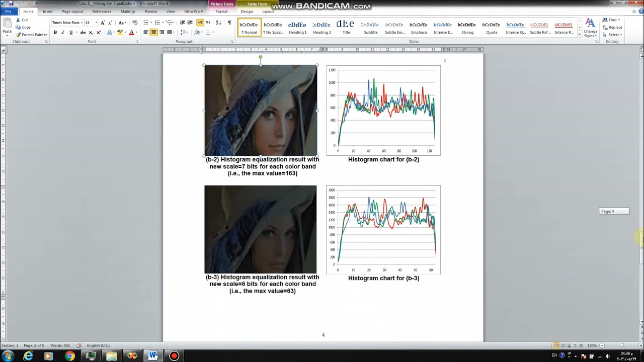Open Word from the Windows taskbar

click(153, 356)
